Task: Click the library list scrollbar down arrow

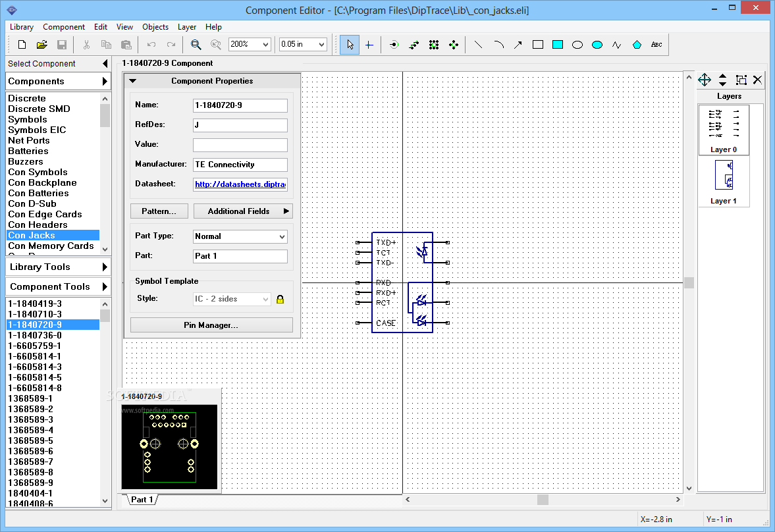Action: tap(105, 249)
